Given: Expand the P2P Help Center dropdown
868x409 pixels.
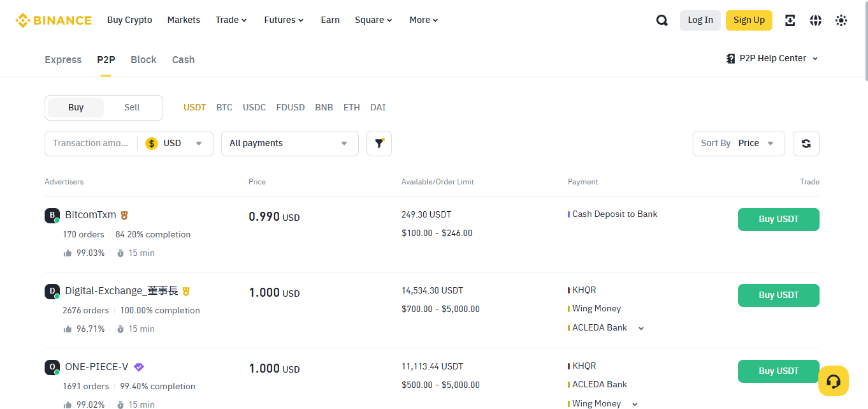Looking at the screenshot, I should (815, 59).
